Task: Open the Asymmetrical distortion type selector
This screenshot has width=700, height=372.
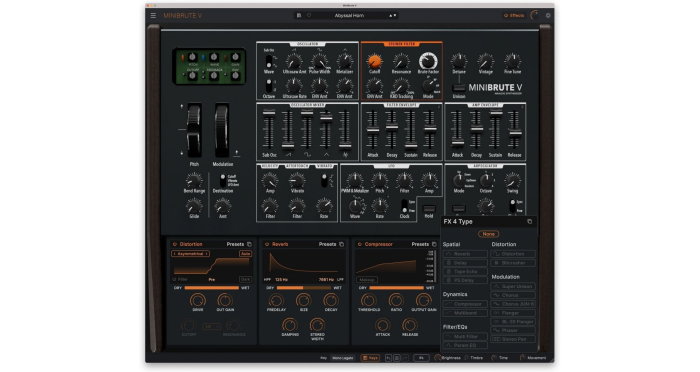Action: click(191, 254)
